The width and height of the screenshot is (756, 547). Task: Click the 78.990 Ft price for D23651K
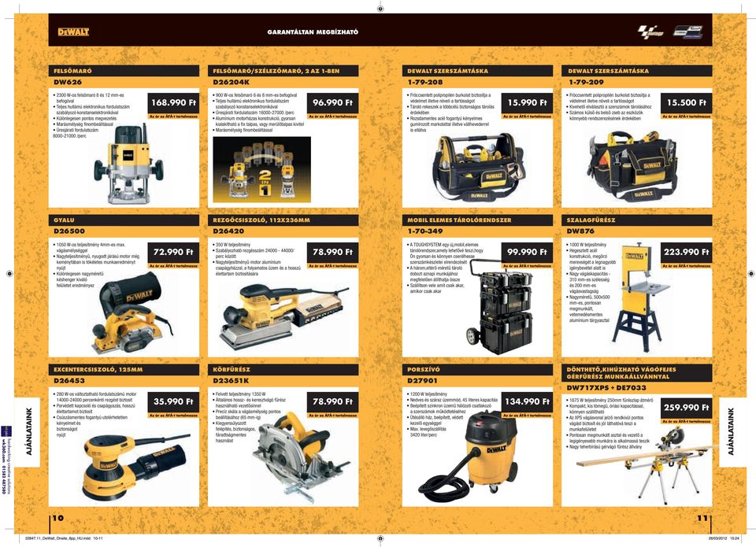pos(332,401)
